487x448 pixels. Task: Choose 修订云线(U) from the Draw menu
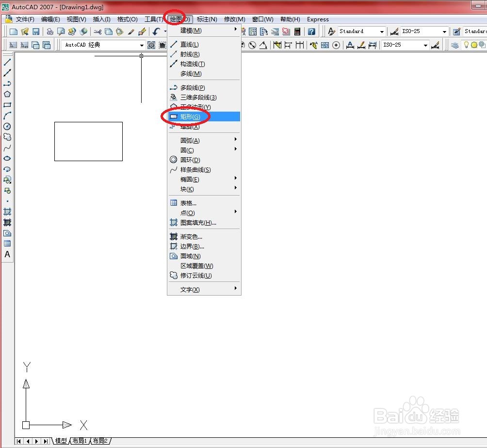(204, 276)
